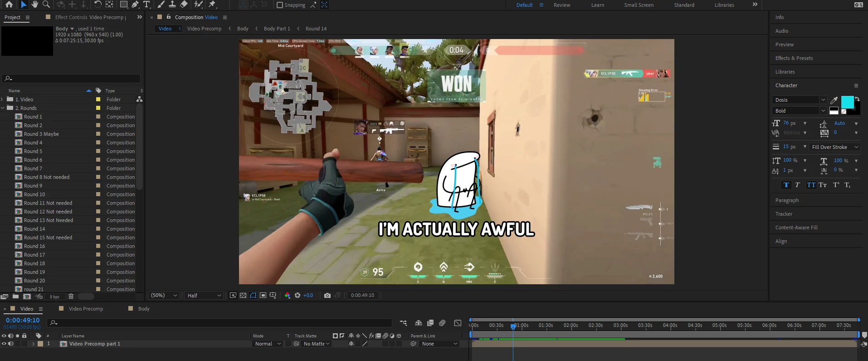Image resolution: width=868 pixels, height=361 pixels.
Task: Click the Composition Mini-Flowchart icon
Action: pyautogui.click(x=403, y=323)
